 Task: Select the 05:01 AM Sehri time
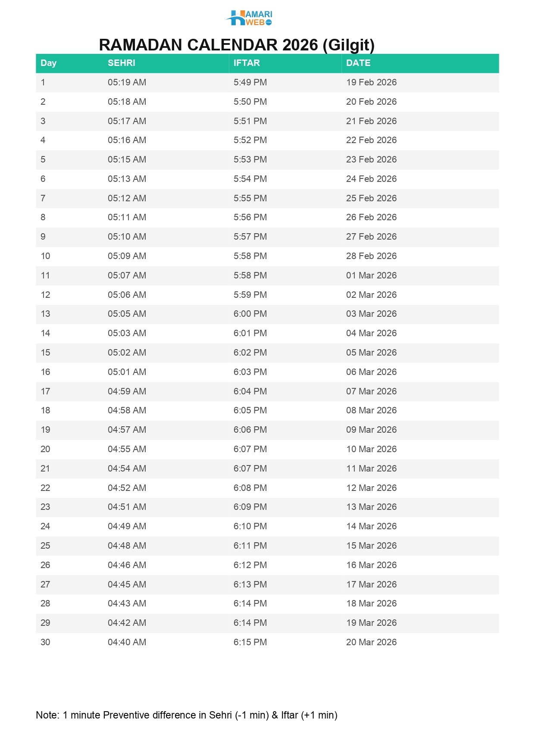(127, 372)
